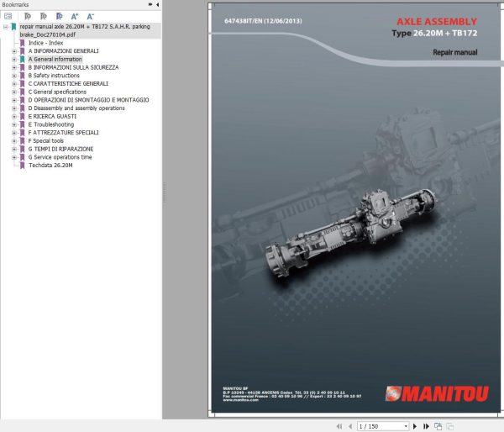Screen dimensions: 504x432
Task: Click the green bookmark icon of General information
Action: point(22,59)
